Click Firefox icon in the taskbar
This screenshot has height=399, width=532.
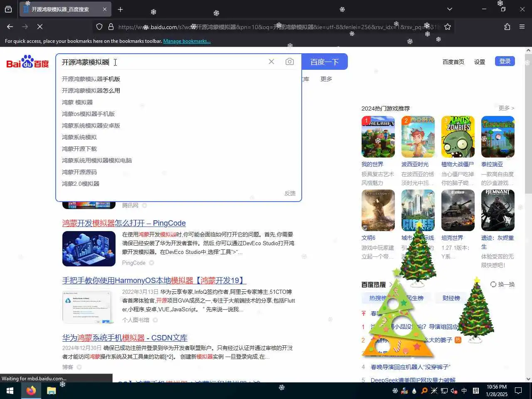pos(31,391)
